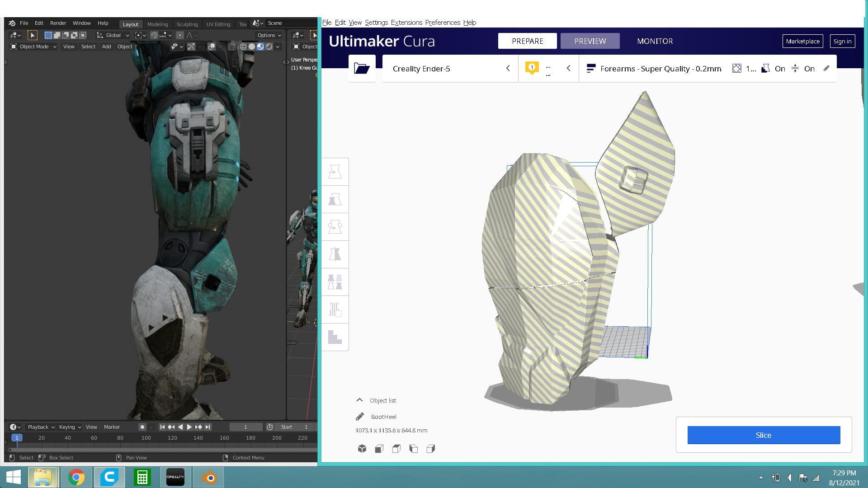The width and height of the screenshot is (868, 488).
Task: Select the Scale tool in Cura's sidebar
Action: click(335, 199)
